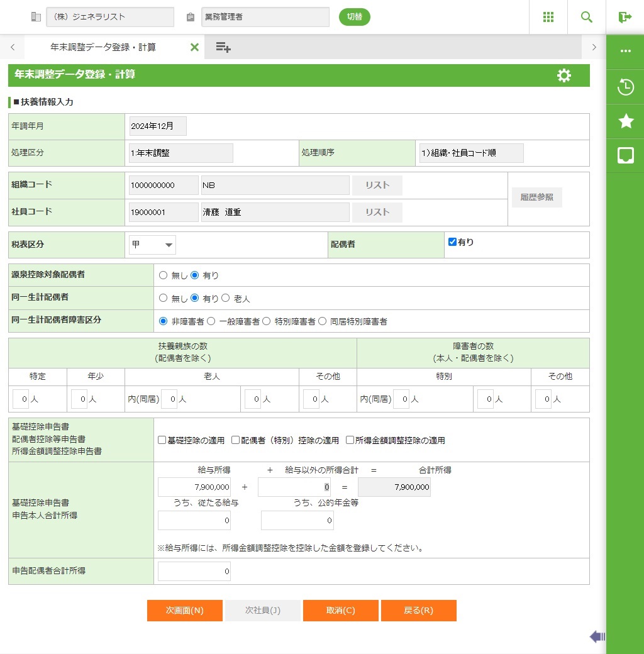This screenshot has height=654, width=644.
Task: Click the add new tab icon
Action: point(223,47)
